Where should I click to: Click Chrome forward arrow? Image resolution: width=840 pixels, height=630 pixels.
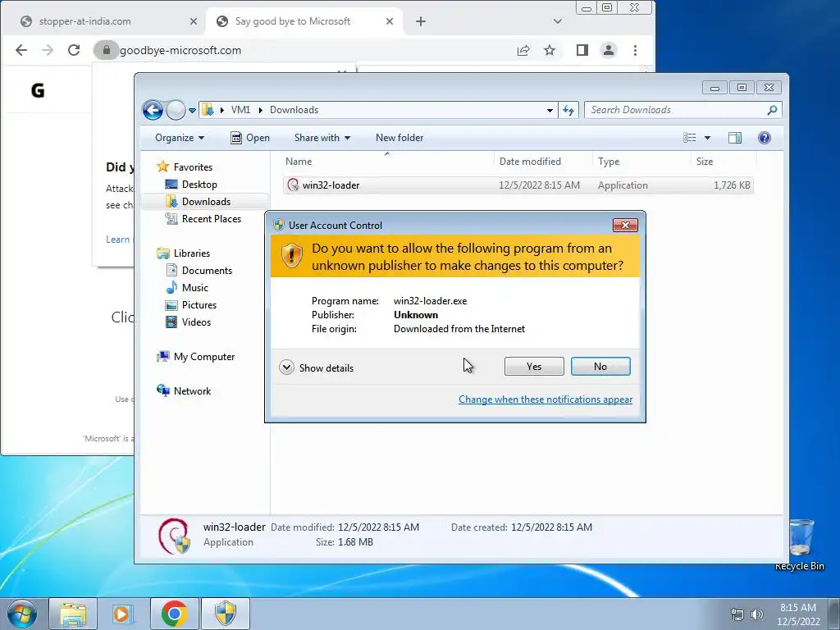point(48,50)
